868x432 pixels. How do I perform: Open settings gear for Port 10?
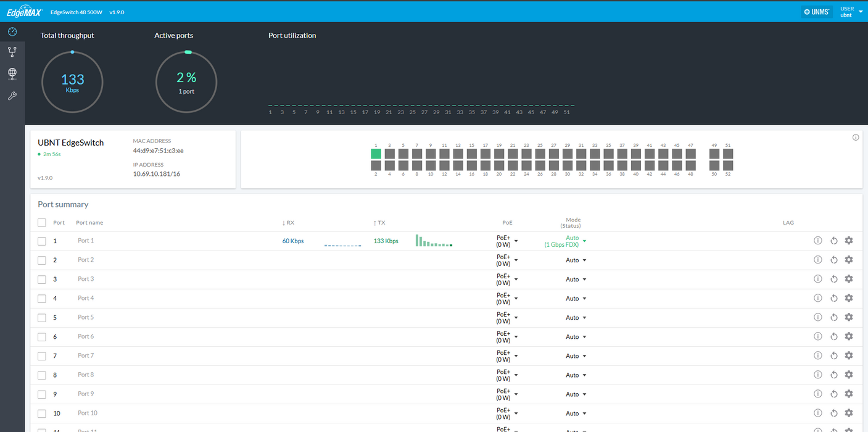[849, 413]
